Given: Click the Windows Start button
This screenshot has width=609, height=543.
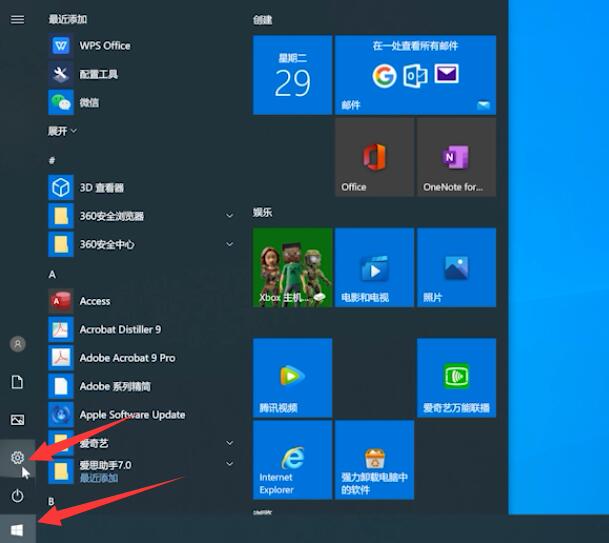Looking at the screenshot, I should pyautogui.click(x=17, y=530).
